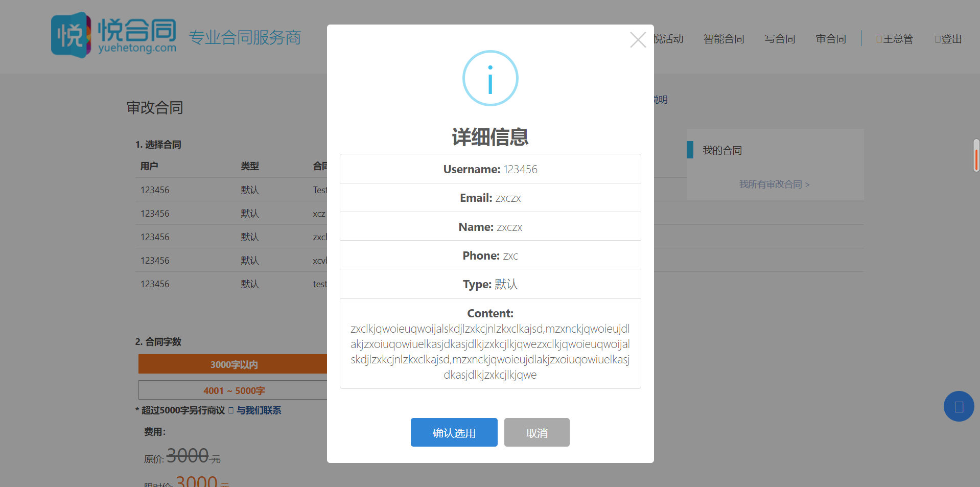Click the 审改合同 page heading
Viewport: 980px width, 487px height.
pos(155,107)
